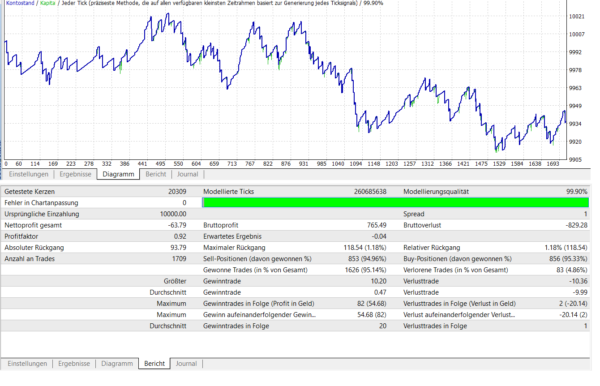Select the Bruttoverlust value cell
The image size is (600, 386).
point(576,225)
